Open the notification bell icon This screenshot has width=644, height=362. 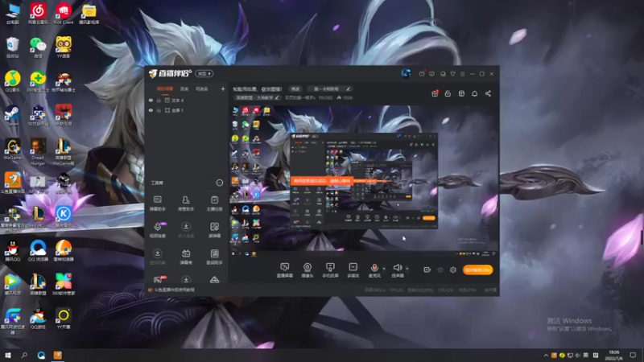pos(474,93)
